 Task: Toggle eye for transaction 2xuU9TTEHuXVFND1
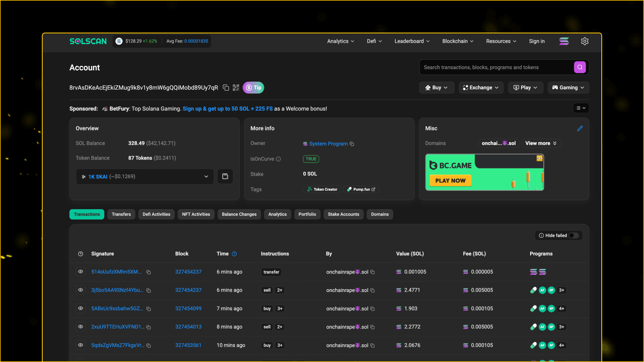click(80, 327)
